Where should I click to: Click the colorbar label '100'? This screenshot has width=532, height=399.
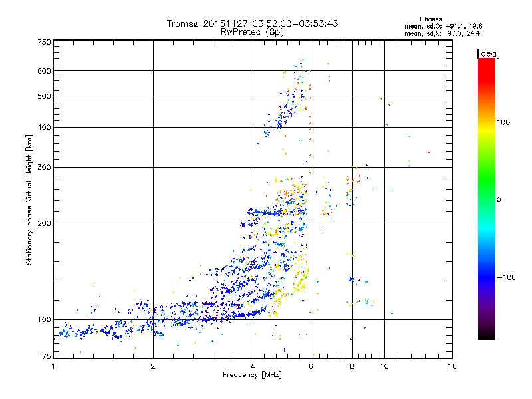point(503,122)
